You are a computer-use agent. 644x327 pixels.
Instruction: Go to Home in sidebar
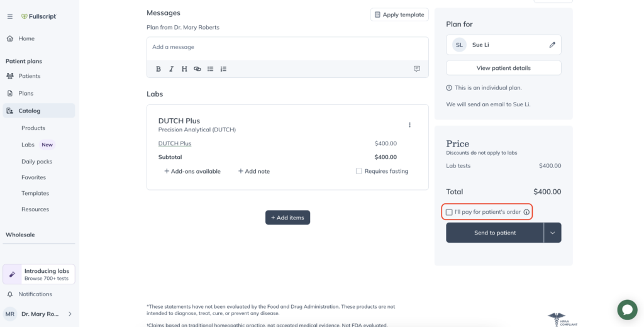(26, 38)
